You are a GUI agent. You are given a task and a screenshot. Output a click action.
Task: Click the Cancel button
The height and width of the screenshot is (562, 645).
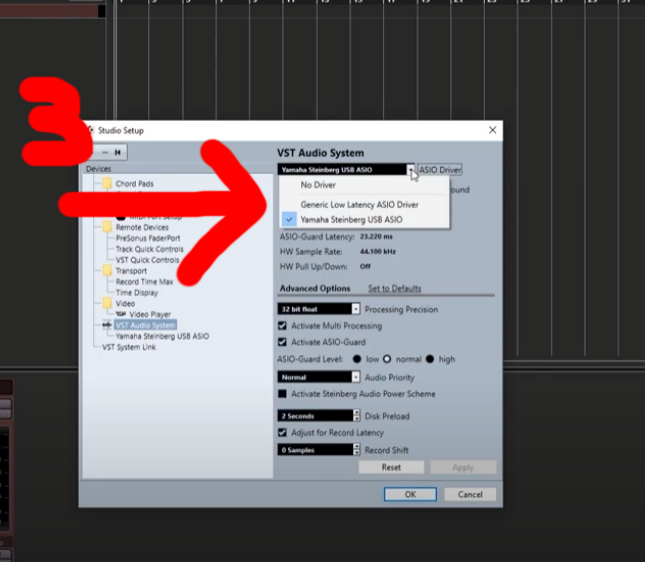470,494
